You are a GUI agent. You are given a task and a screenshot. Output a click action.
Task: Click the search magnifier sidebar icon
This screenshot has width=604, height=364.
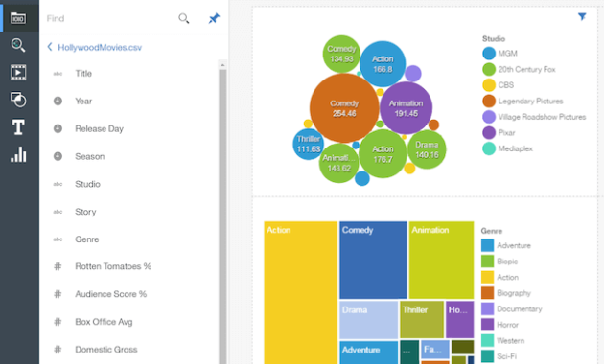pos(17,45)
